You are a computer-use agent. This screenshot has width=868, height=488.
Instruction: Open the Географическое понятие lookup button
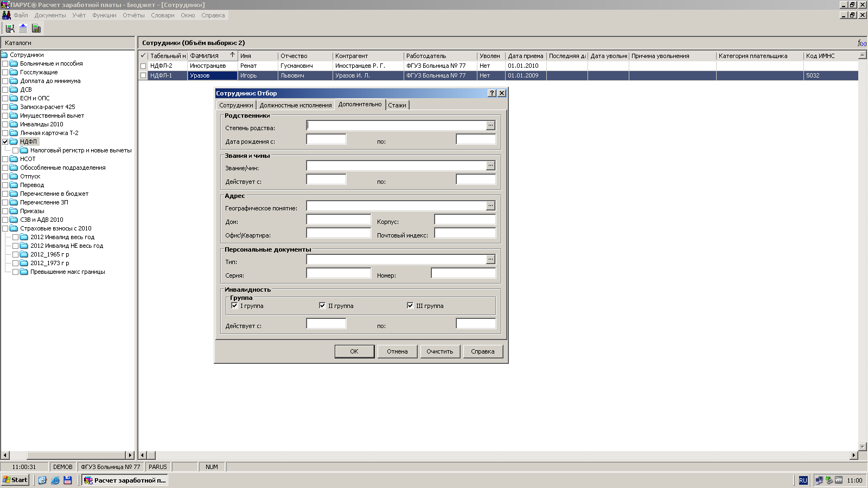490,206
